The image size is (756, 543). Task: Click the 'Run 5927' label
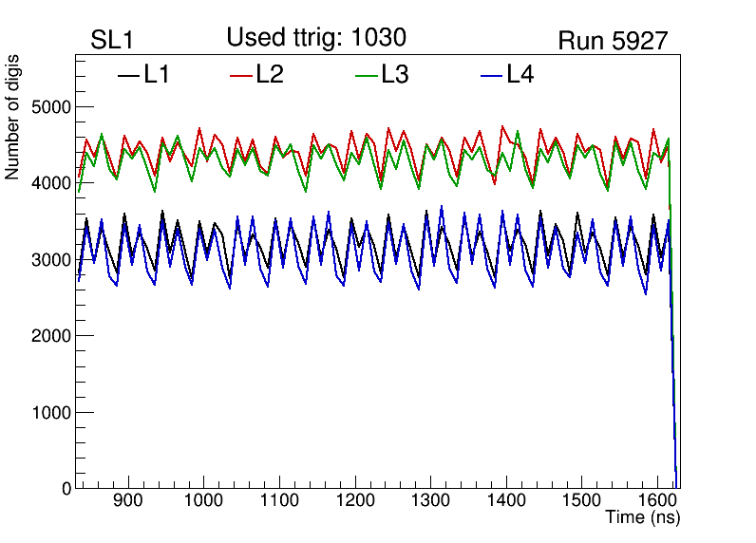[613, 41]
